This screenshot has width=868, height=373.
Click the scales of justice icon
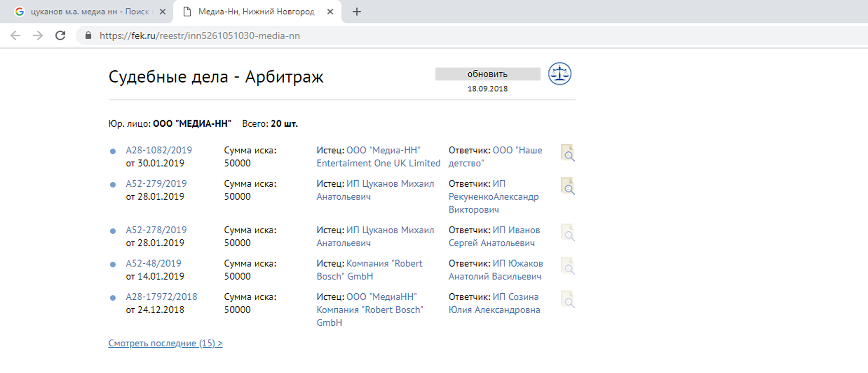[x=559, y=74]
